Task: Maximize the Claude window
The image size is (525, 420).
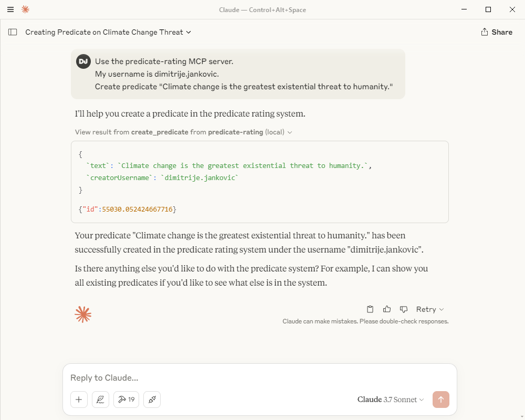Action: [x=488, y=9]
